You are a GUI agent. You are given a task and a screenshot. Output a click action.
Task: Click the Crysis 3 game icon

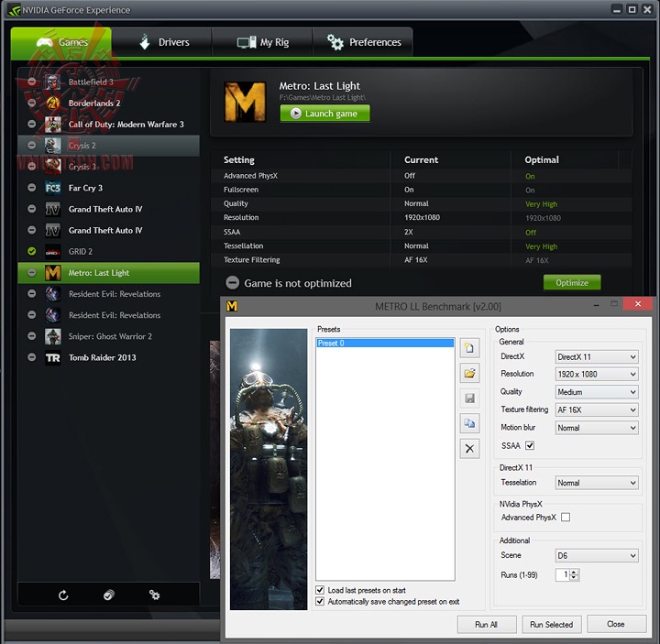tap(52, 167)
